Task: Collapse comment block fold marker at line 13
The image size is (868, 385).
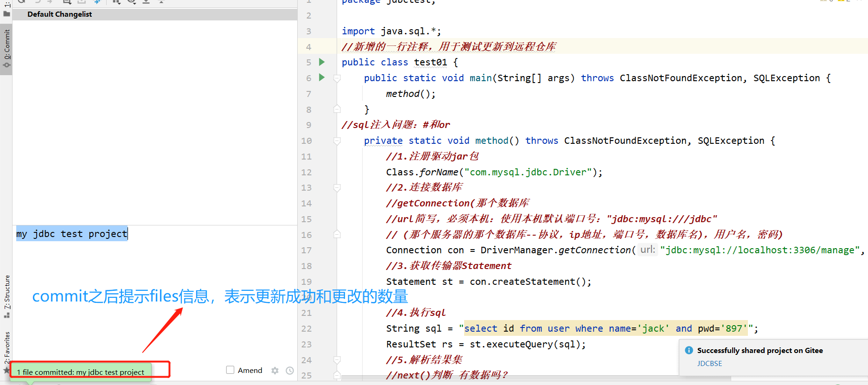Action: tap(337, 188)
